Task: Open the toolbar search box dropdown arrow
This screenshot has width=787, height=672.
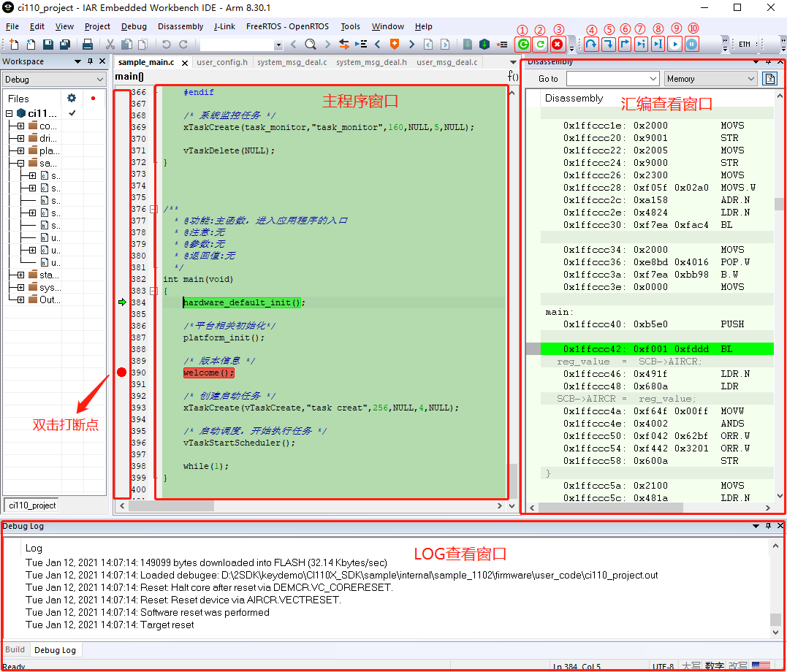Action: tap(278, 45)
